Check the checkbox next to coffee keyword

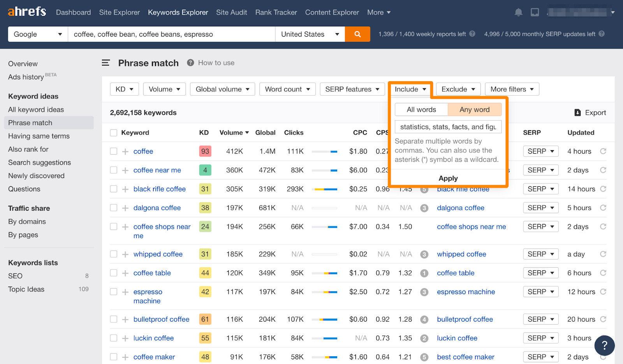(x=113, y=151)
